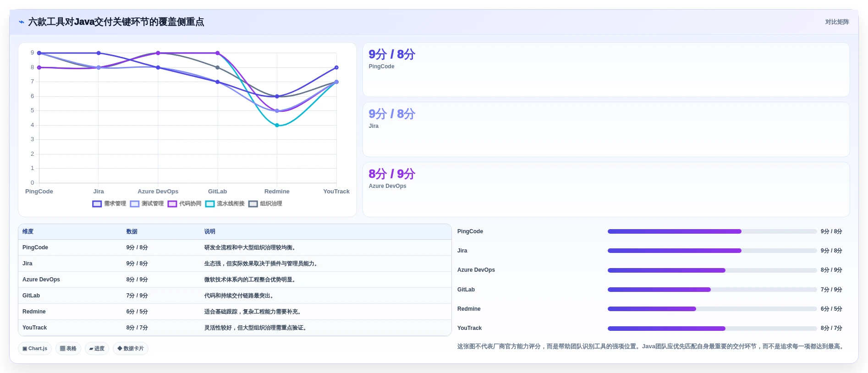Toggle the 需求管理 legend series
The width and height of the screenshot is (868, 373).
[x=109, y=204]
